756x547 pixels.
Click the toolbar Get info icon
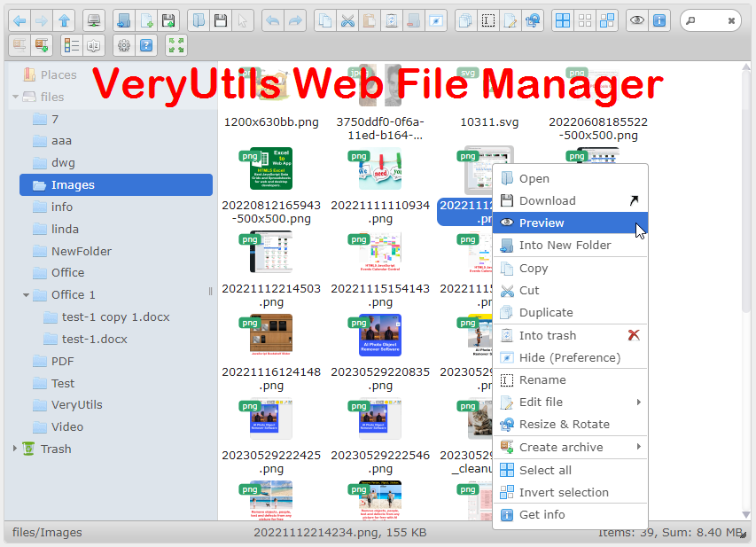[x=659, y=20]
